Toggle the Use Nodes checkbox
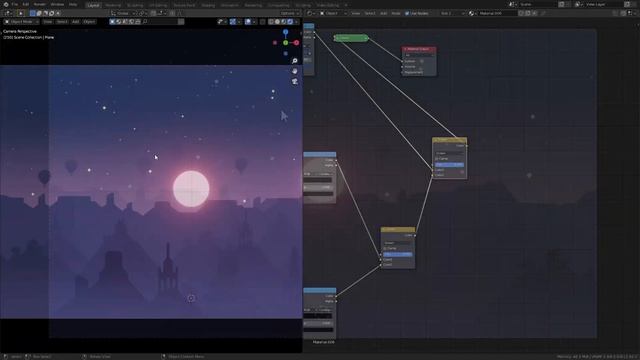Screen dimensions: 640x360 point(407,13)
